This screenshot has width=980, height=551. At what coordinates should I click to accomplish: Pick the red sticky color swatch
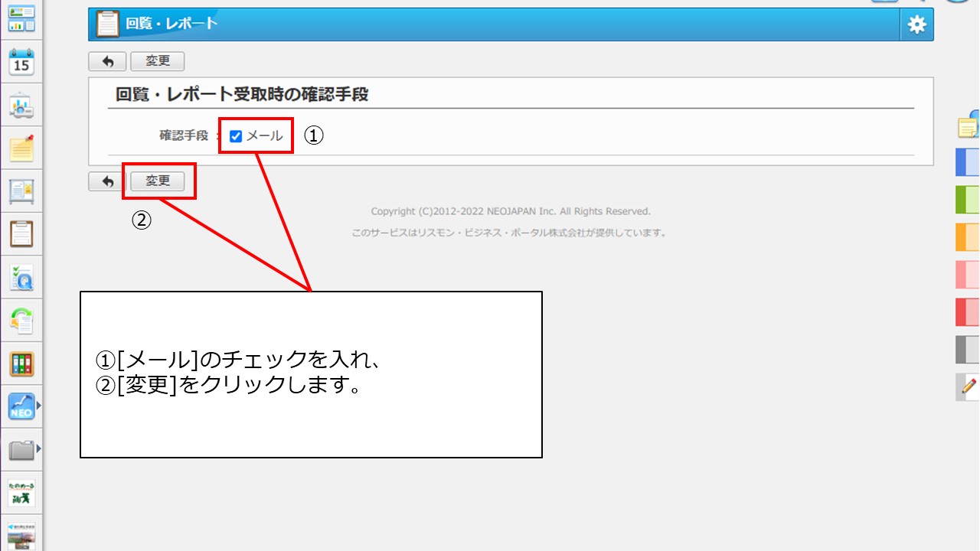click(968, 312)
